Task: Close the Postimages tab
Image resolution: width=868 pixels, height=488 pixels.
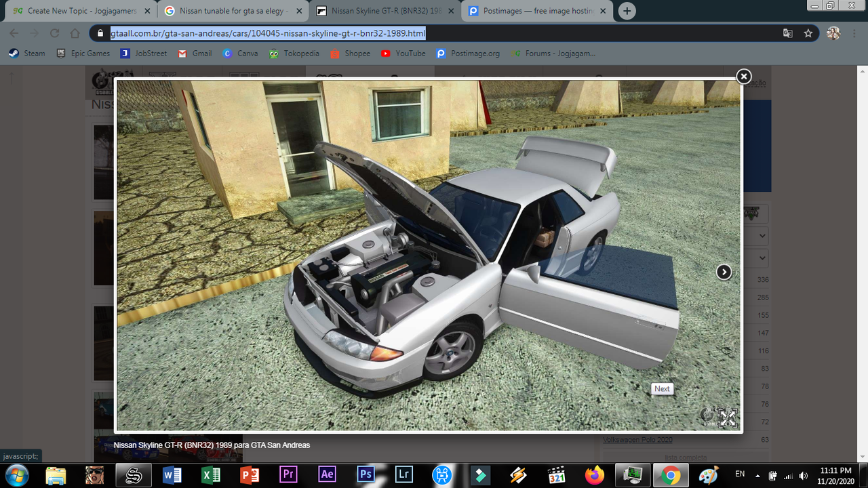Action: click(603, 11)
